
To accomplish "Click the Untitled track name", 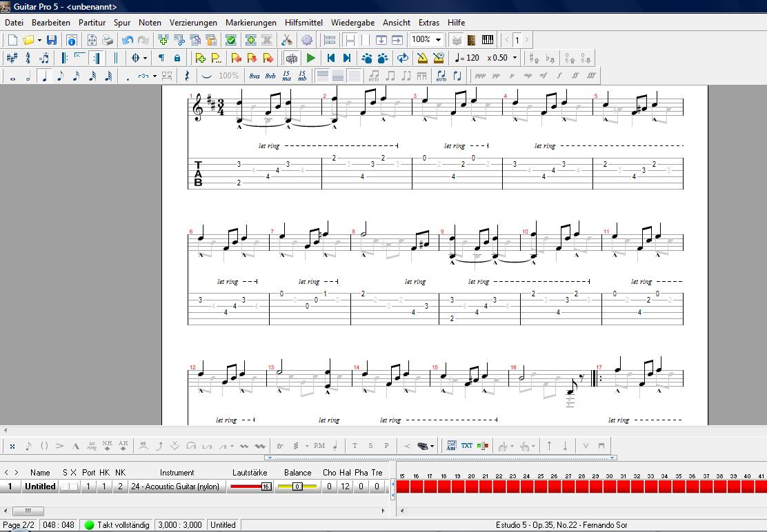I will pyautogui.click(x=40, y=487).
